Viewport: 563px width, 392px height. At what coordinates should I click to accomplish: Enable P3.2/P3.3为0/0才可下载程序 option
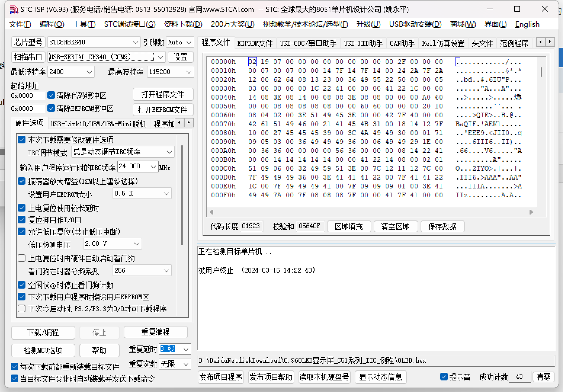(x=22, y=308)
